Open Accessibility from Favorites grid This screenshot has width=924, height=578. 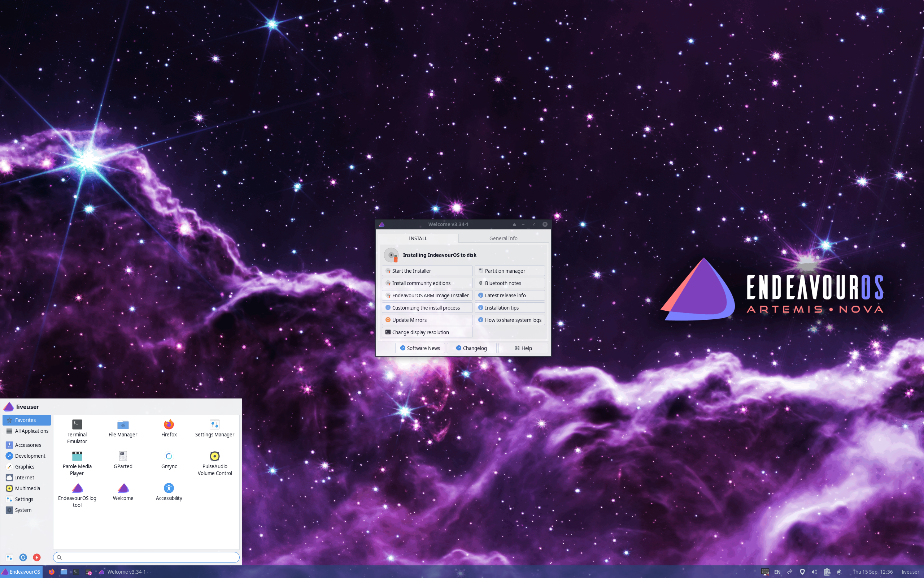point(169,492)
